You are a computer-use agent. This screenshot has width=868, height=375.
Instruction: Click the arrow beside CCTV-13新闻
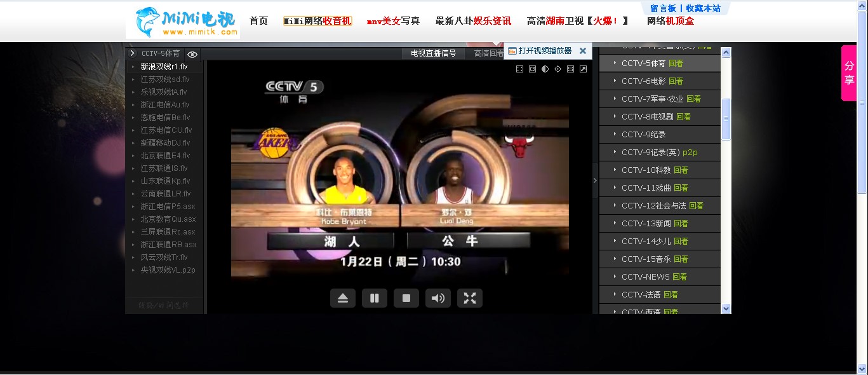click(x=615, y=223)
